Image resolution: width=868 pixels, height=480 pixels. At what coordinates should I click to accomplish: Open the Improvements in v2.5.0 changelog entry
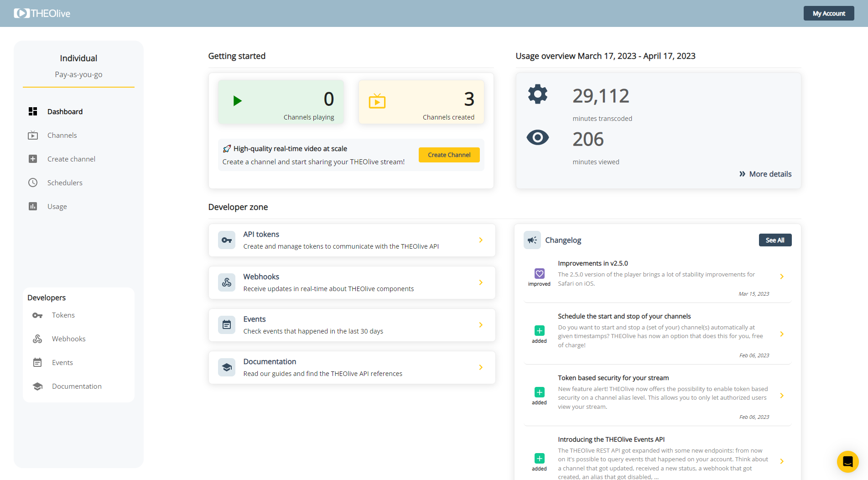(x=782, y=276)
